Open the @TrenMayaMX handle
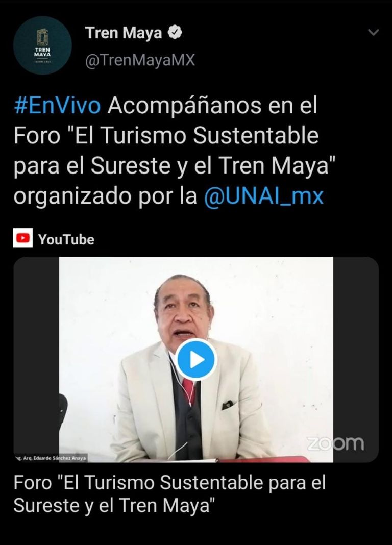This screenshot has width=392, height=545. tap(140, 60)
